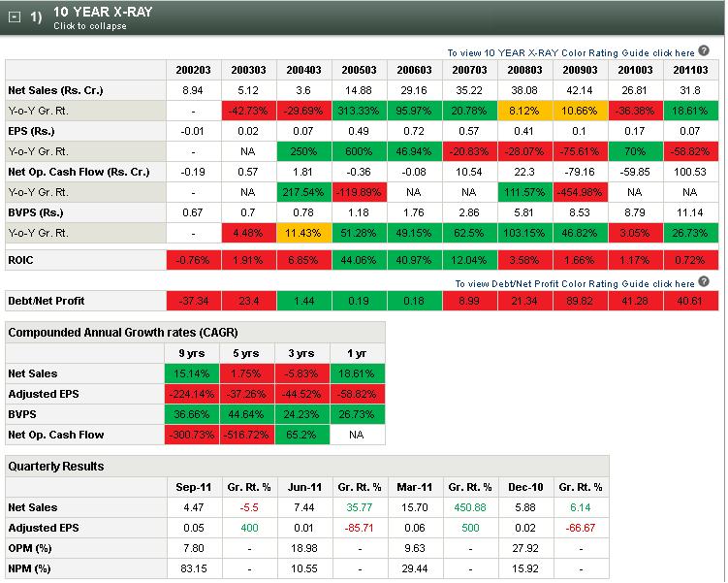The height and width of the screenshot is (583, 728).
Task: Open the 10 YEAR X-RAY Color Rating Guide link
Action: [x=571, y=52]
